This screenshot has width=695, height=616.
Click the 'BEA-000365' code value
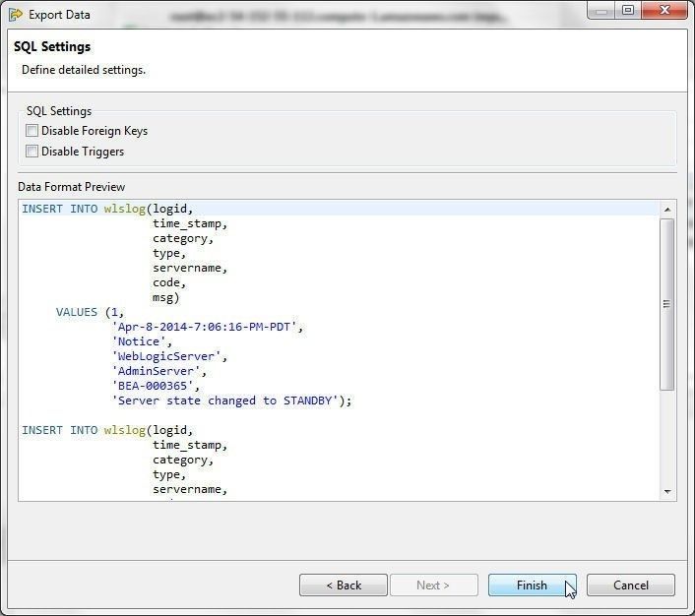(x=153, y=386)
